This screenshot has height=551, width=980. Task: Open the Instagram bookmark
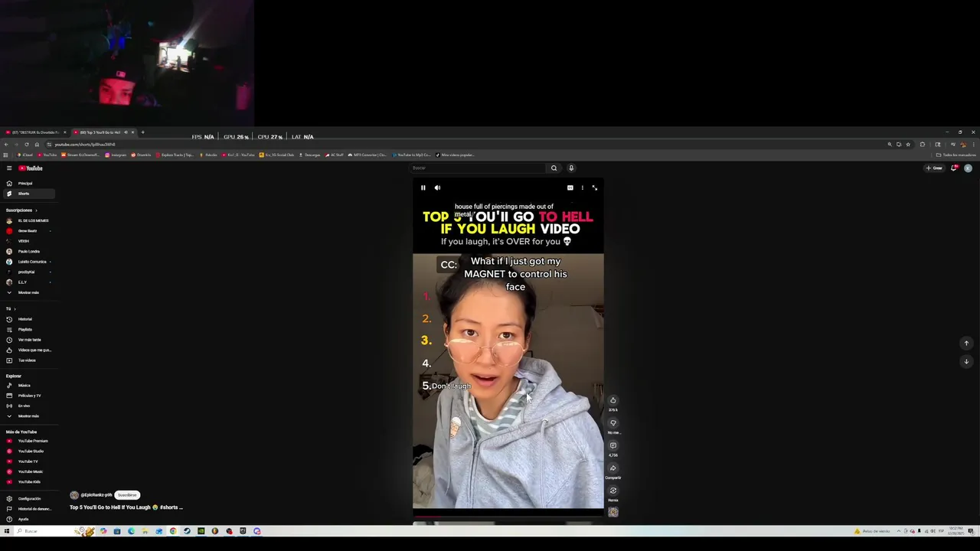point(116,155)
